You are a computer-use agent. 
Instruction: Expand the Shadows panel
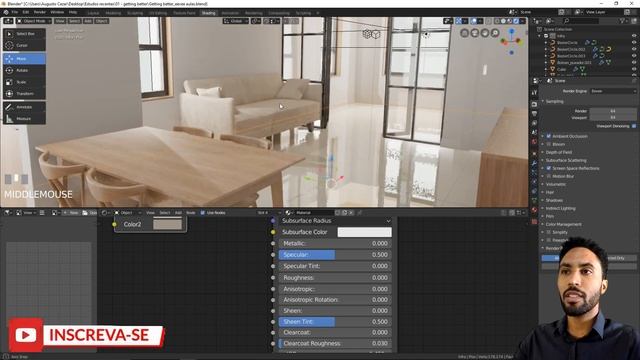[554, 200]
